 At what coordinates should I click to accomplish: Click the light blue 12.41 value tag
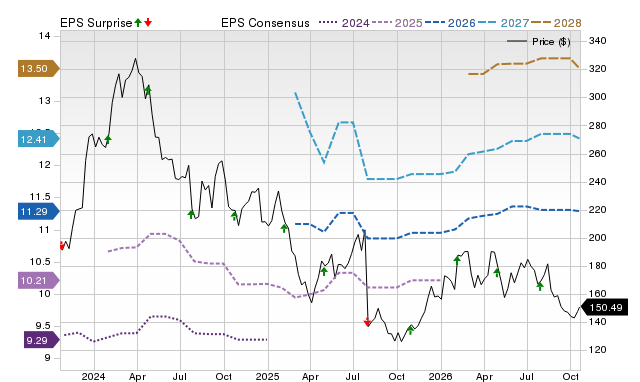(38, 140)
